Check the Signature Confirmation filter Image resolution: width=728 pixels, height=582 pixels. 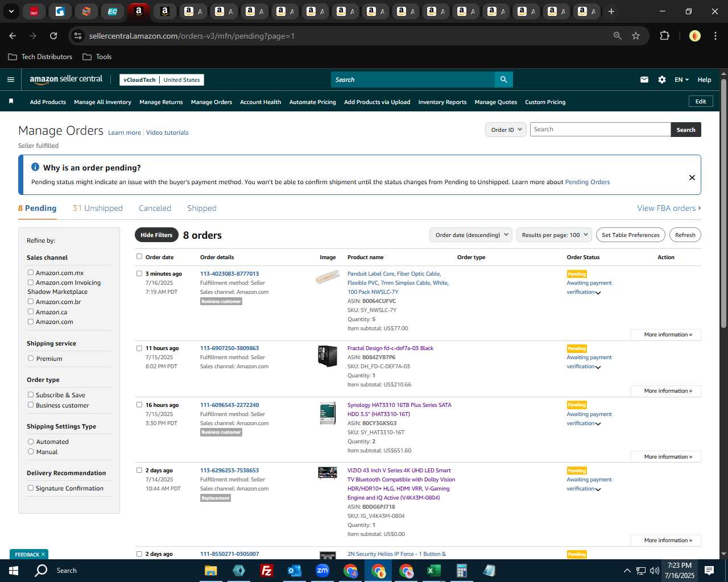tap(31, 488)
